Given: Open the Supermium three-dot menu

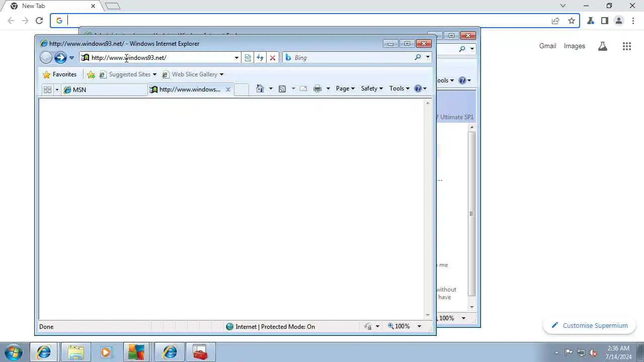Looking at the screenshot, I should tap(633, 21).
